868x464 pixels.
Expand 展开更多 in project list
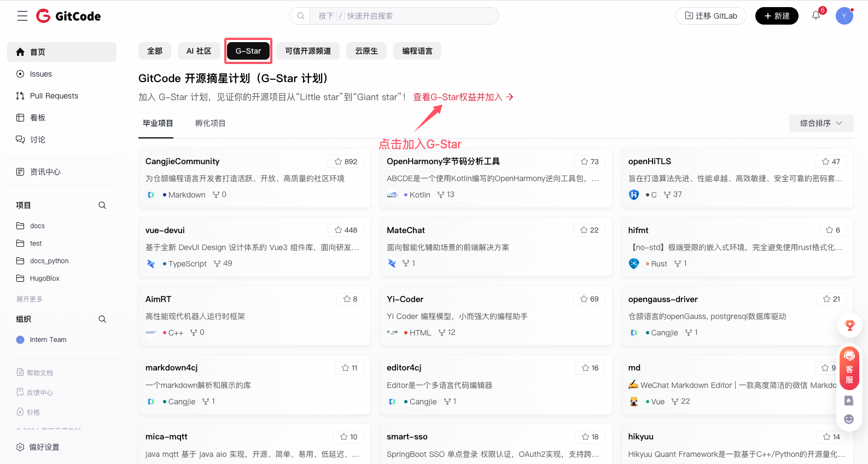pyautogui.click(x=30, y=299)
